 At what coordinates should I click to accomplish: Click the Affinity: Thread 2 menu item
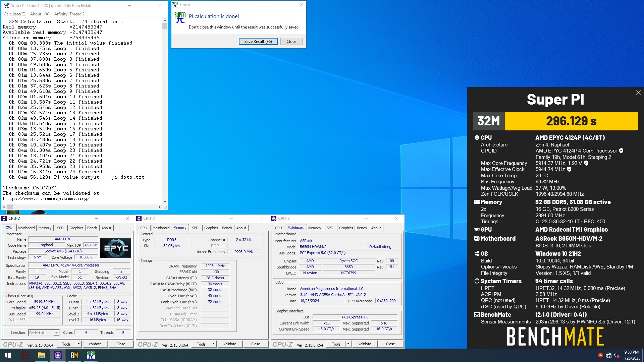(69, 14)
